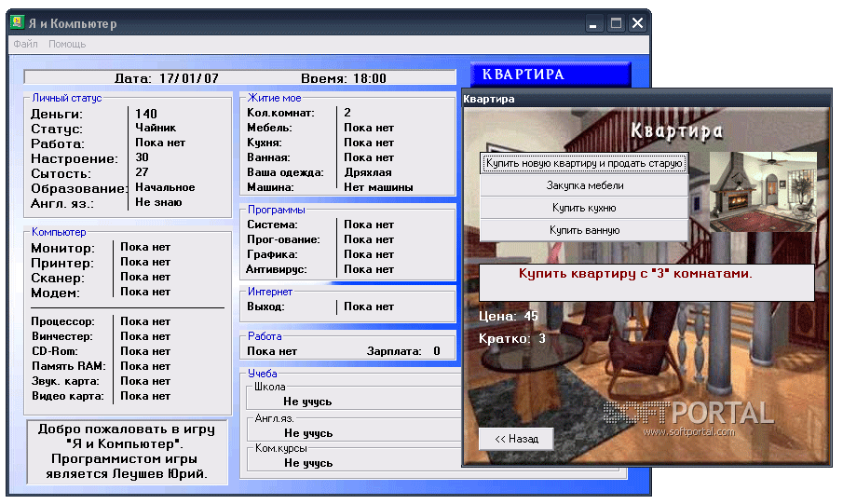This screenshot has width=843, height=504.
Task: Click the Купить ванную button
Action: pos(584,230)
